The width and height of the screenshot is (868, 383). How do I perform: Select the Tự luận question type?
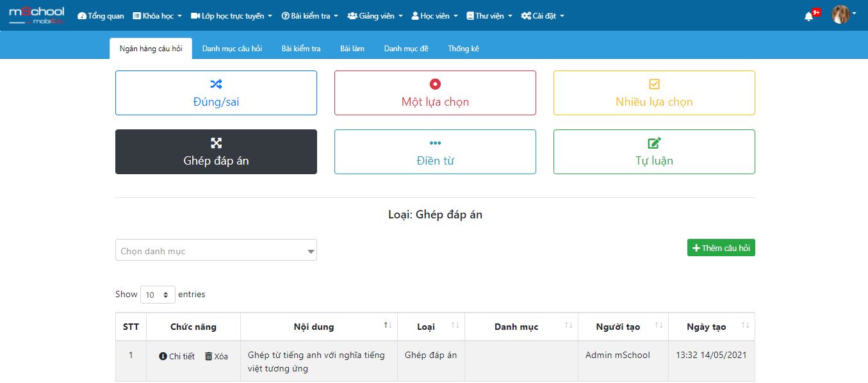[654, 152]
